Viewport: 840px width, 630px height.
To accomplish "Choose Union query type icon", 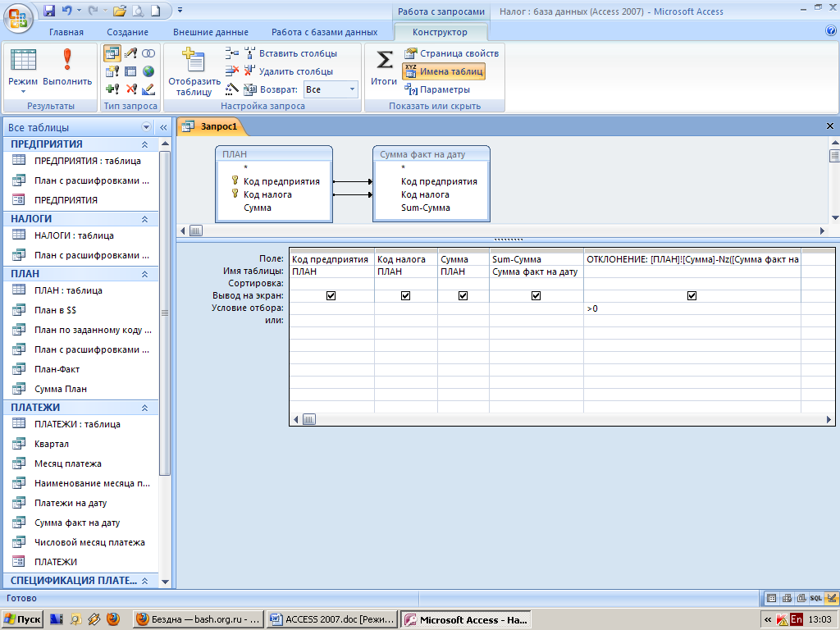I will pos(148,53).
